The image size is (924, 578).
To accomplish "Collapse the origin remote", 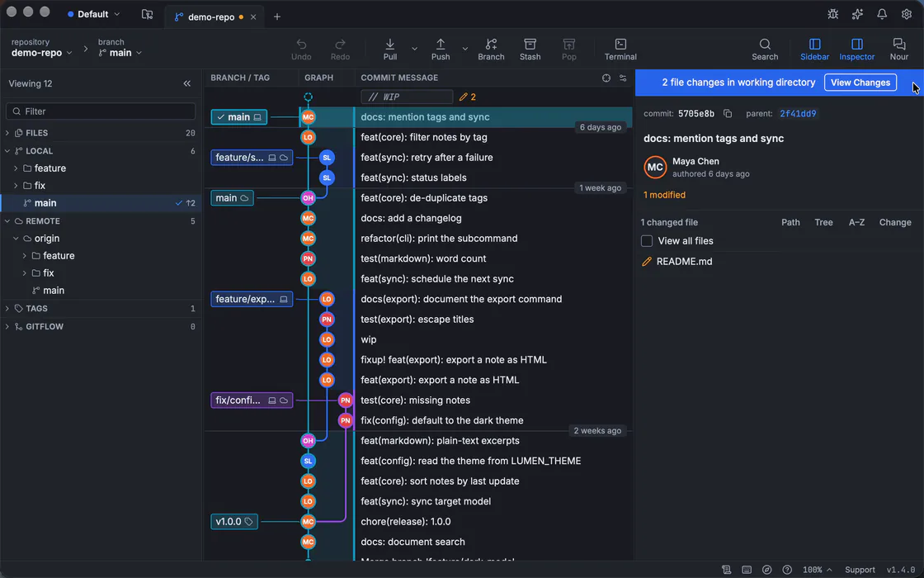I will pyautogui.click(x=16, y=239).
